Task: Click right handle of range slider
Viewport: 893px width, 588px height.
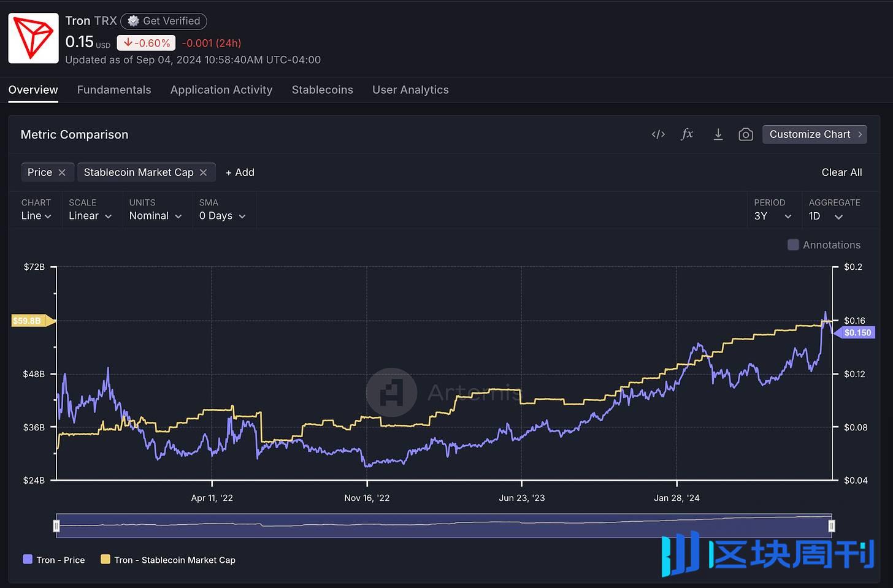Action: pos(832,526)
